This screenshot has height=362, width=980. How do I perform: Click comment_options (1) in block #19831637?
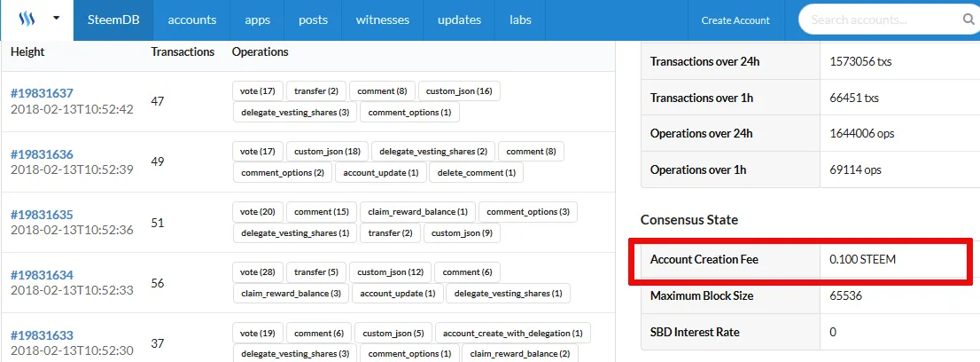[x=410, y=112]
